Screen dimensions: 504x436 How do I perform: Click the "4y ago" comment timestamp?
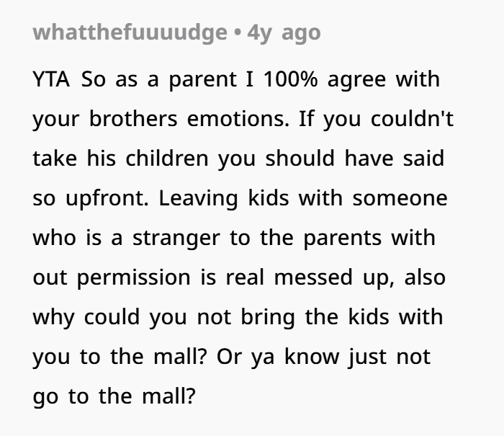[284, 33]
